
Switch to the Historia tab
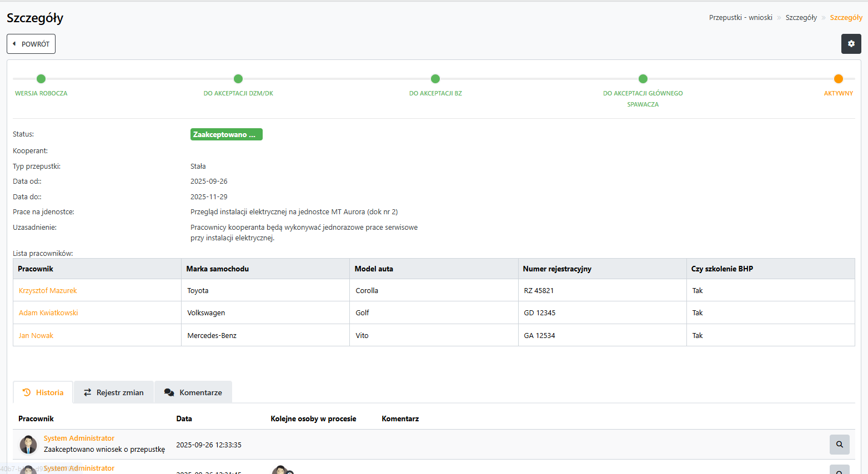pos(43,392)
